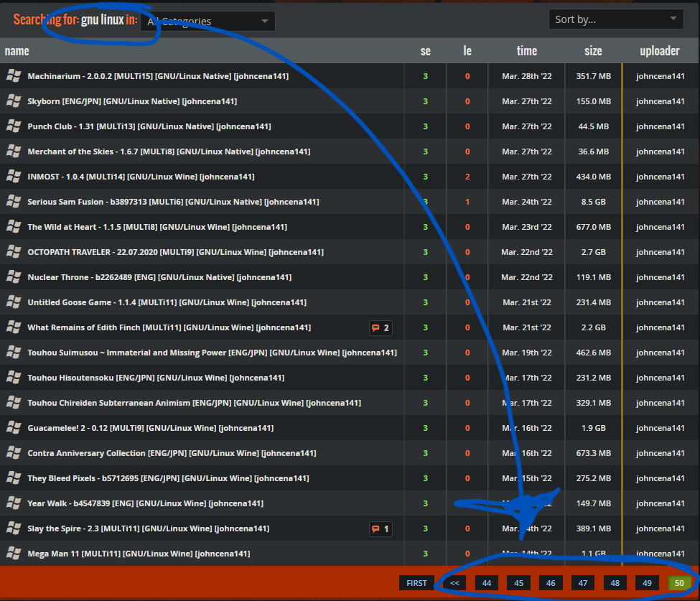Click the category icon beside Mega Man 11
Image resolution: width=700 pixels, height=601 pixels.
(x=14, y=553)
